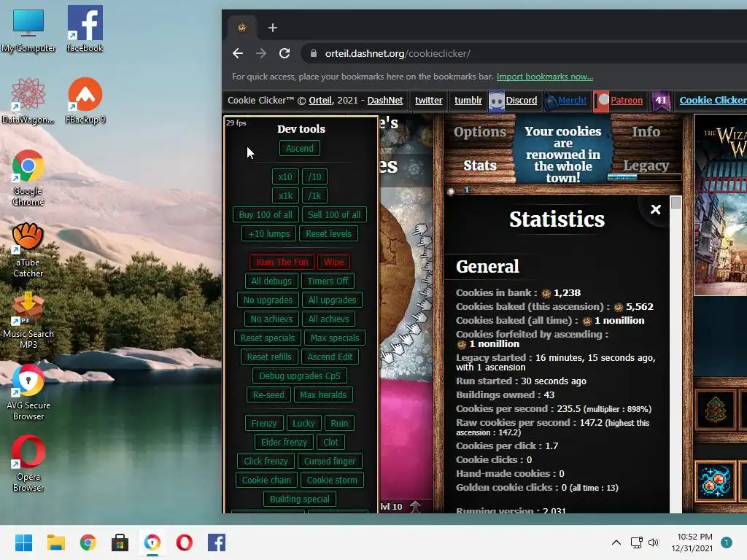The image size is (747, 560).
Task: Open Windows Start menu
Action: pyautogui.click(x=24, y=542)
